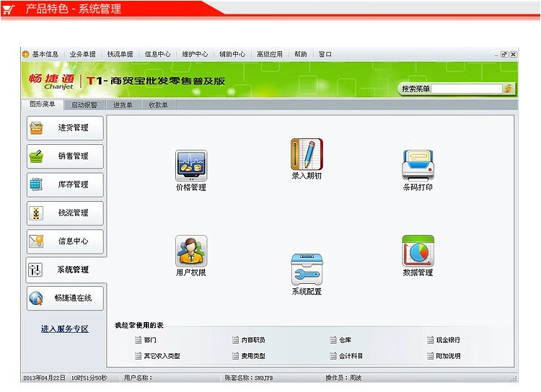541x392 pixels.
Task: Open 畅捷通在线 sidebar button
Action: (x=65, y=298)
